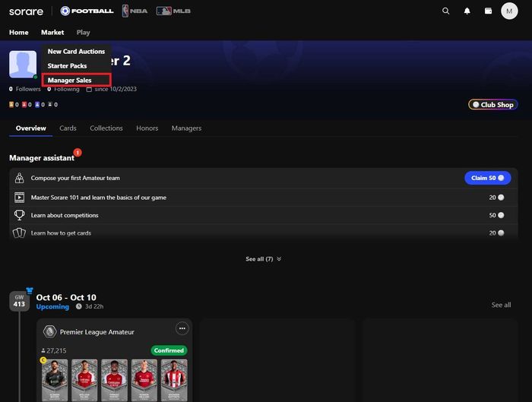Claim 50 coins reward
The height and width of the screenshot is (402, 532).
[x=488, y=178]
